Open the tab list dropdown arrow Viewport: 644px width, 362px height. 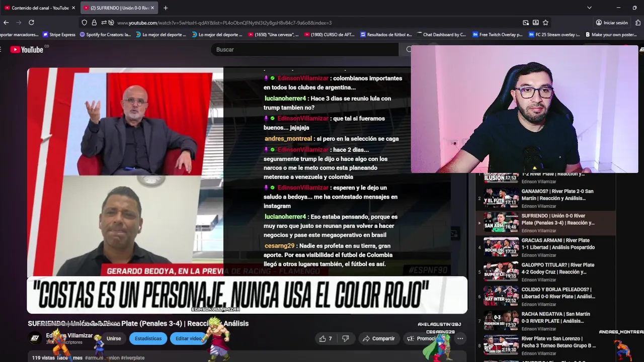pyautogui.click(x=589, y=8)
